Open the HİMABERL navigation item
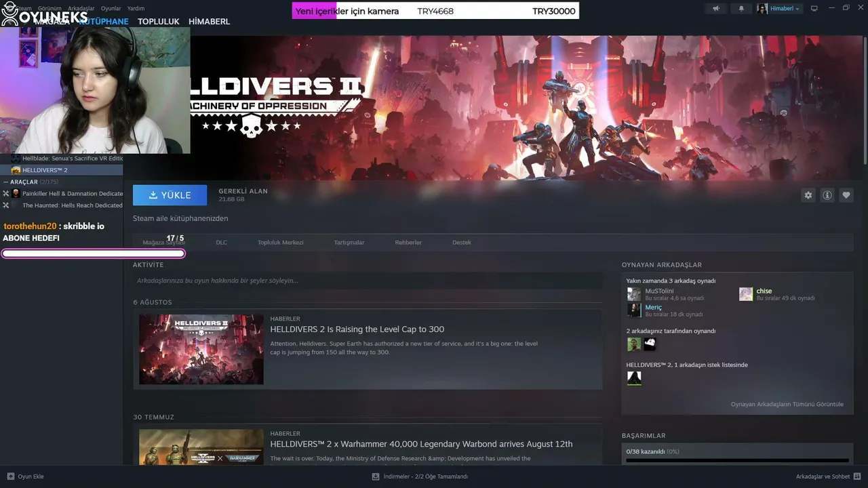This screenshot has width=868, height=488. pyautogui.click(x=210, y=22)
